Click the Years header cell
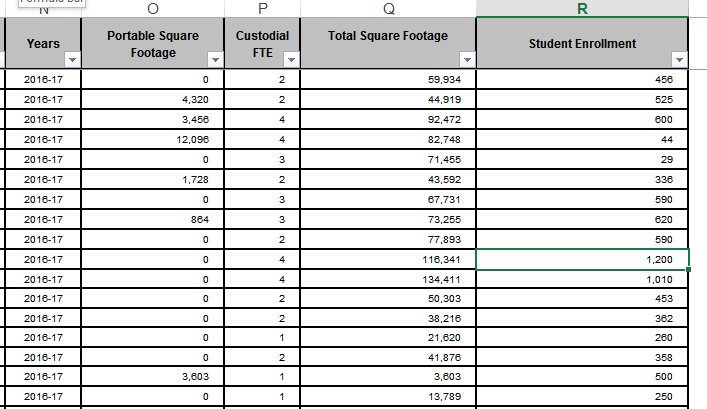Viewport: 707px width, 409px height. (43, 44)
